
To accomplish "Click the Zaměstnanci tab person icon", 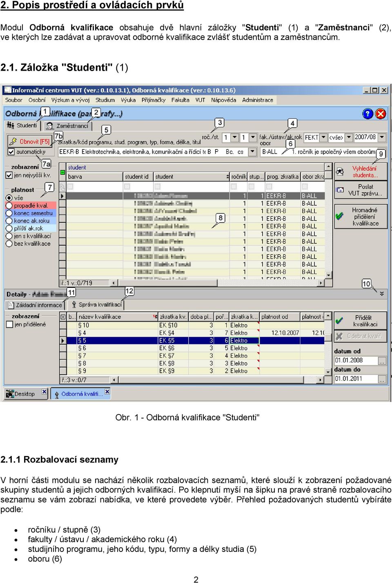I will click(50, 126).
